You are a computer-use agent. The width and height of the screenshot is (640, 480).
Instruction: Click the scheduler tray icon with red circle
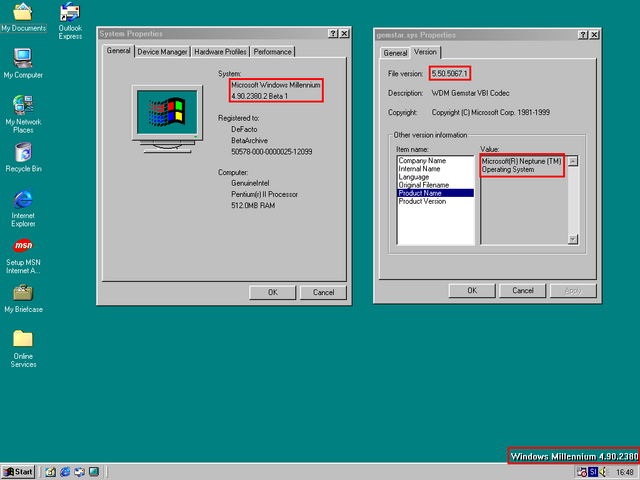tap(582, 472)
